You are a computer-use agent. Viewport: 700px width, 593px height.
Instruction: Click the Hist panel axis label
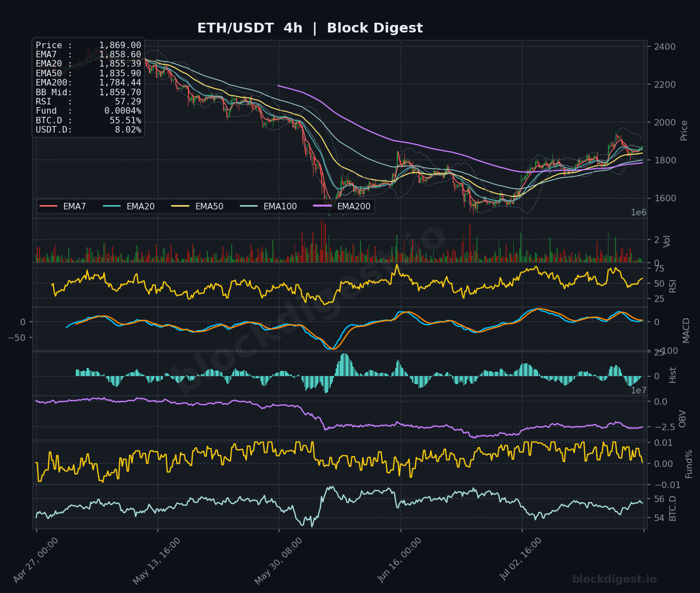click(x=673, y=374)
